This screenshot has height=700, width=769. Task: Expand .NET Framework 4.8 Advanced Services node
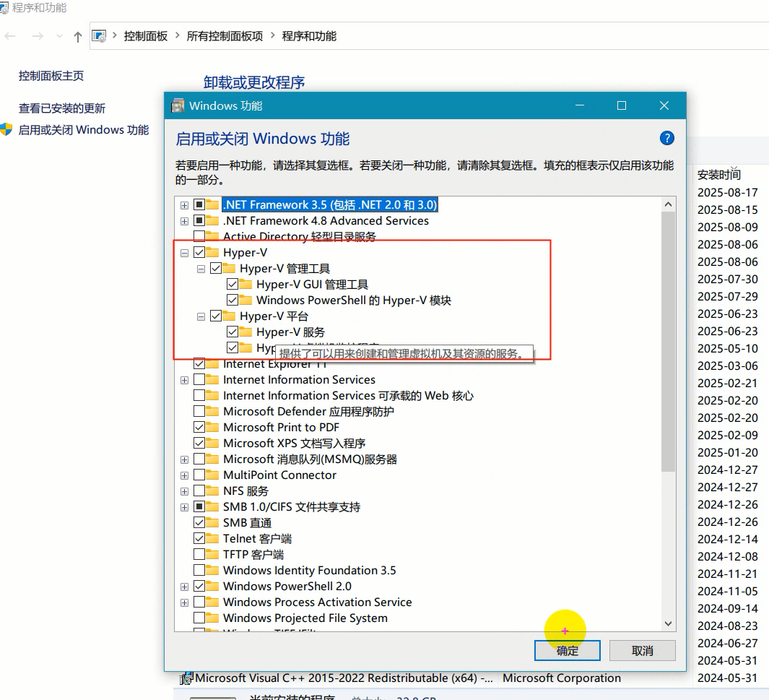(184, 221)
